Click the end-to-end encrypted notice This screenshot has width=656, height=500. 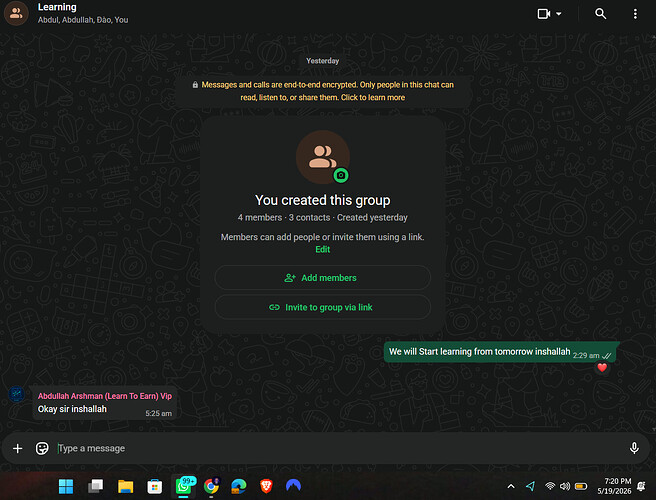point(323,91)
